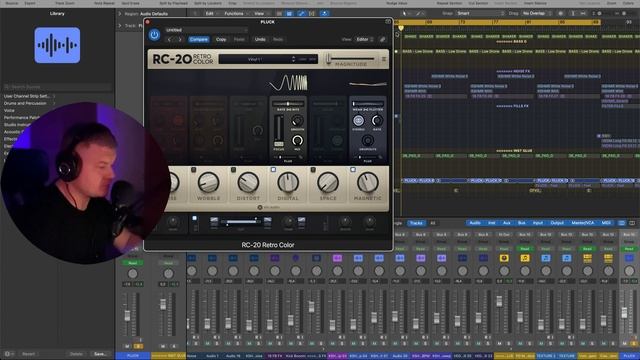This screenshot has width=640, height=360.
Task: Adjust the Digital rate/bits type slider
Action: coord(288,104)
